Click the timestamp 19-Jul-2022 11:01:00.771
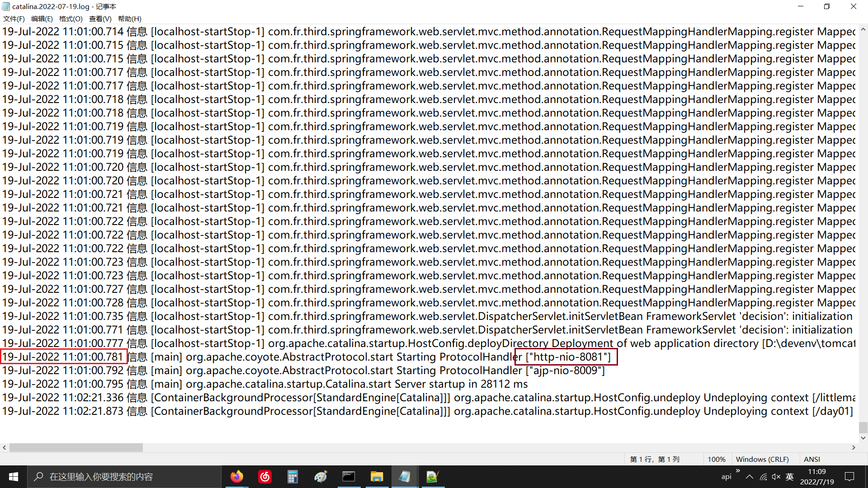 (63, 330)
